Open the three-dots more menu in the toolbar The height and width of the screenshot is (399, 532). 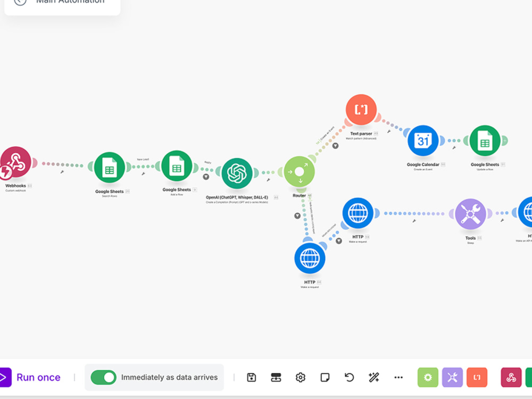tap(398, 377)
